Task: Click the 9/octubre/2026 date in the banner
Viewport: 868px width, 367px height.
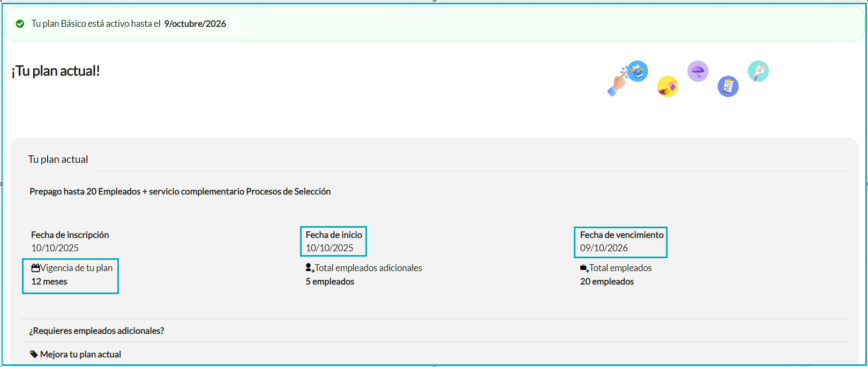Action: (195, 24)
